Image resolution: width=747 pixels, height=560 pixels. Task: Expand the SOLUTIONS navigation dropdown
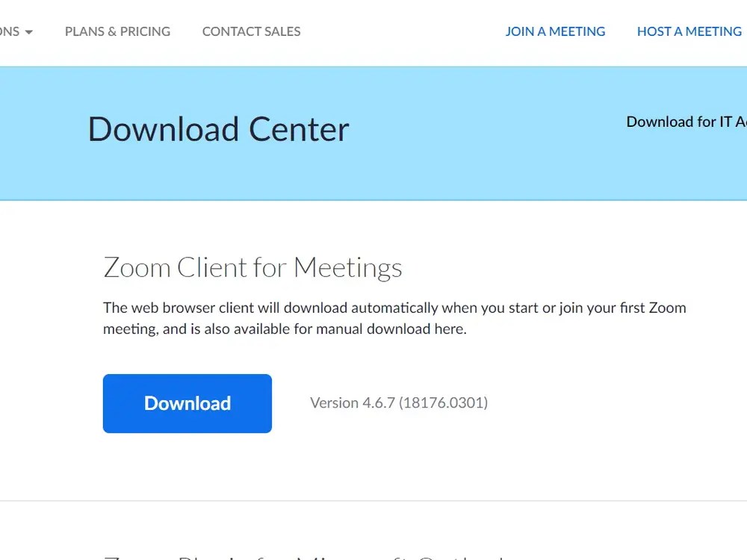point(11,31)
